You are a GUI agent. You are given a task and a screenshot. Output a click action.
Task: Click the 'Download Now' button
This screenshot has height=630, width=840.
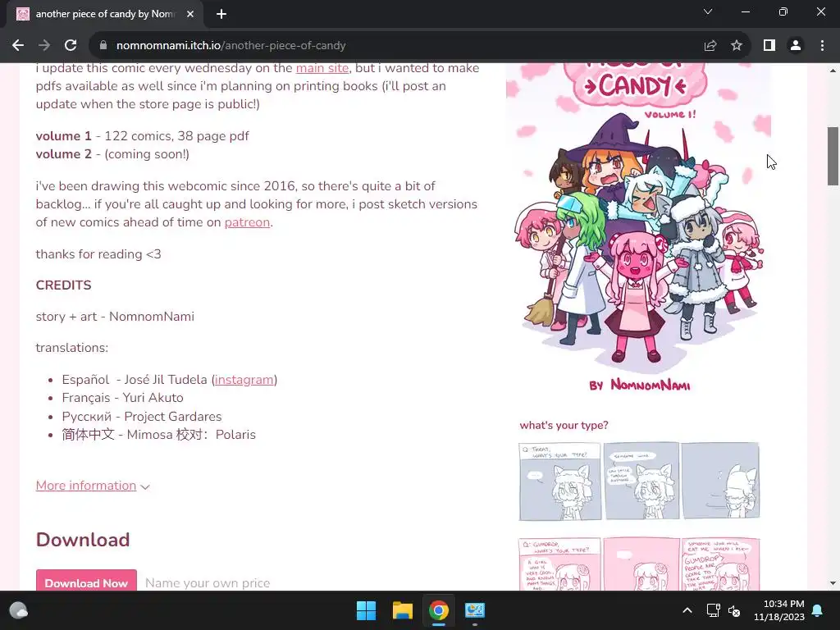click(86, 581)
